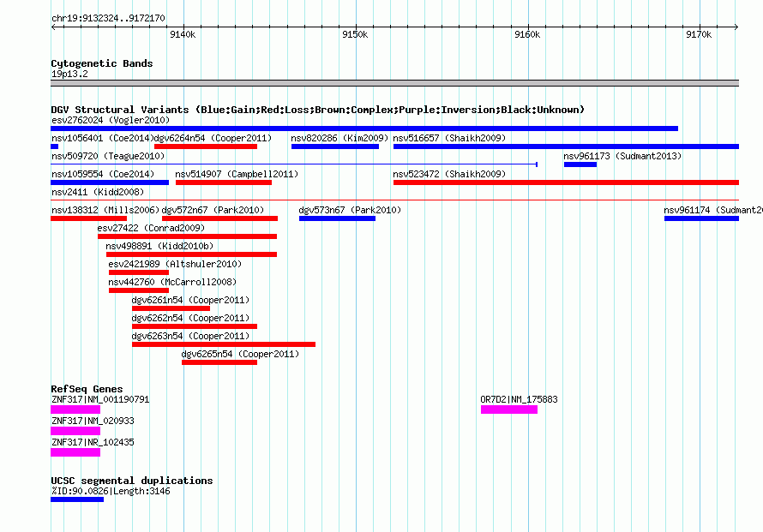Viewport: 763px width, 532px height.
Task: Click the Cytogenetic Bands track title
Action: (102, 63)
